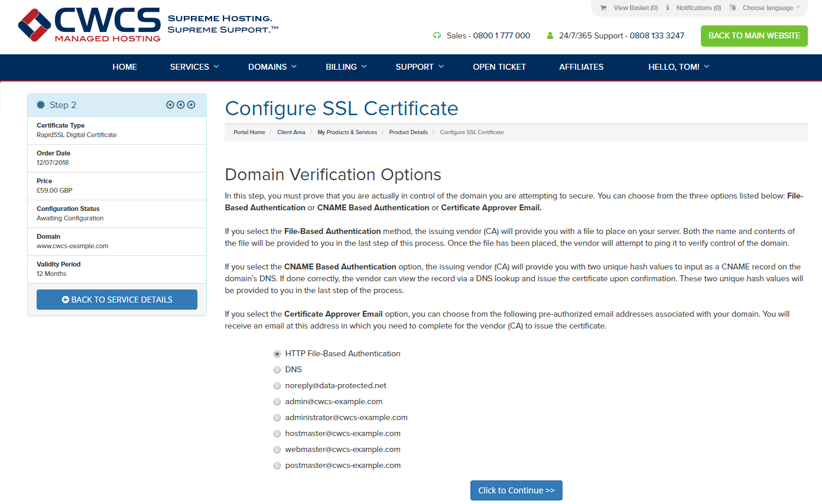
Task: Expand the Services dropdown menu
Action: pos(194,67)
